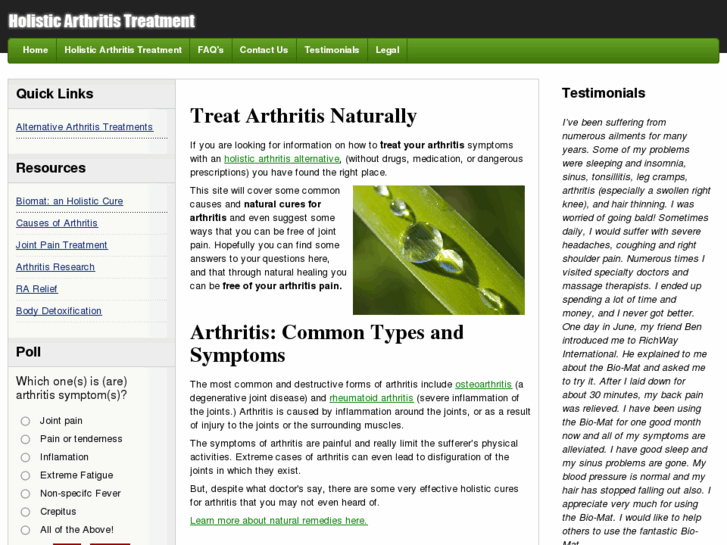Viewport: 727px width, 545px height.
Task: Open the Legal nav item
Action: tap(387, 50)
